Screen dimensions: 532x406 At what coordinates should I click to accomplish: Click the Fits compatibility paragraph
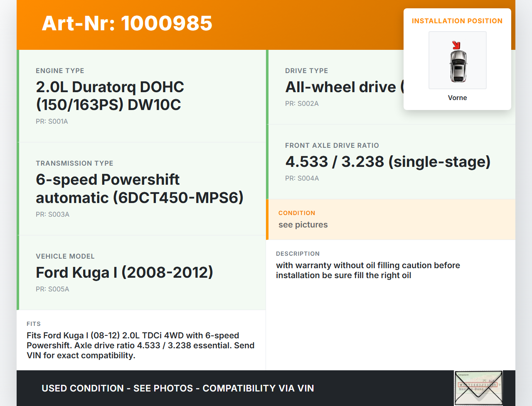point(140,345)
